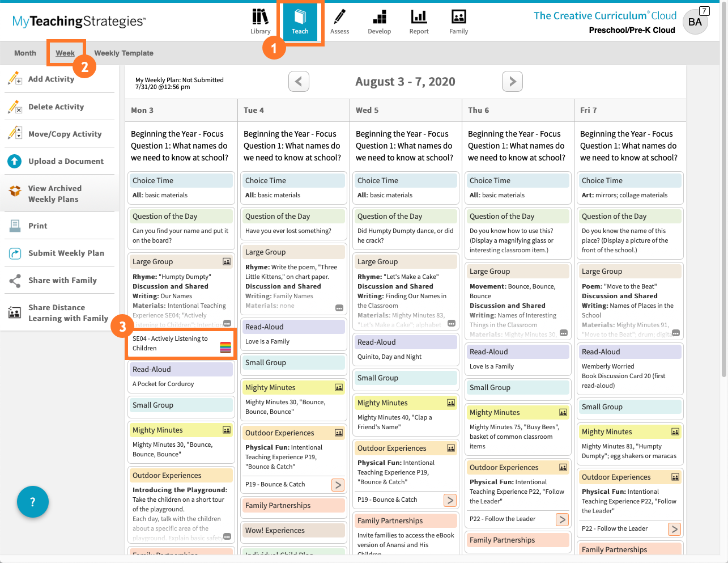Expand P19 Bounce & Catch on Tuesday
728x563 pixels.
click(x=338, y=485)
